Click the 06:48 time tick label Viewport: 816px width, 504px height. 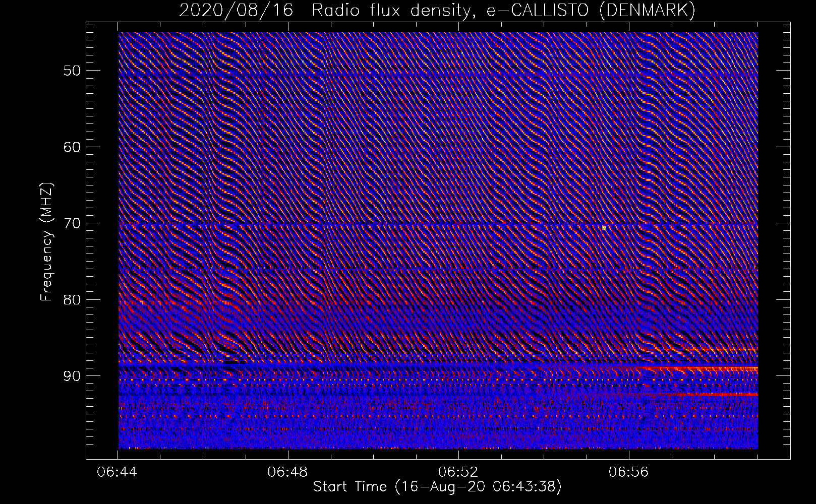click(x=288, y=472)
